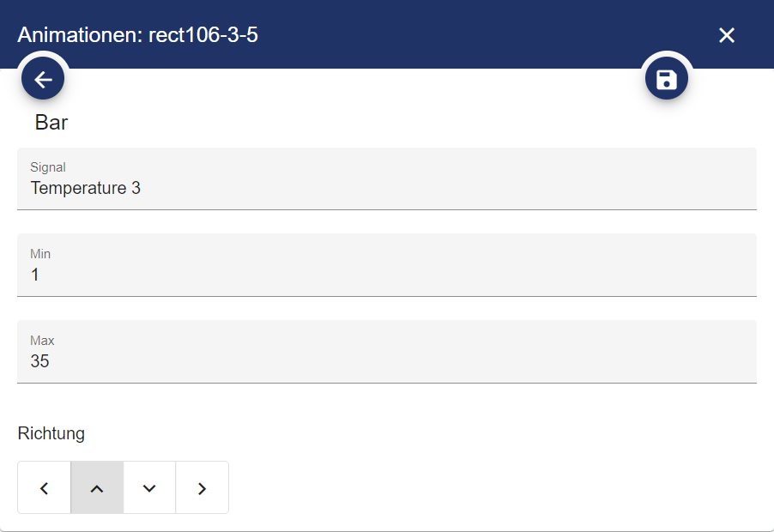The height and width of the screenshot is (532, 774).
Task: Place cursor on Min value '1'
Action: click(x=35, y=275)
